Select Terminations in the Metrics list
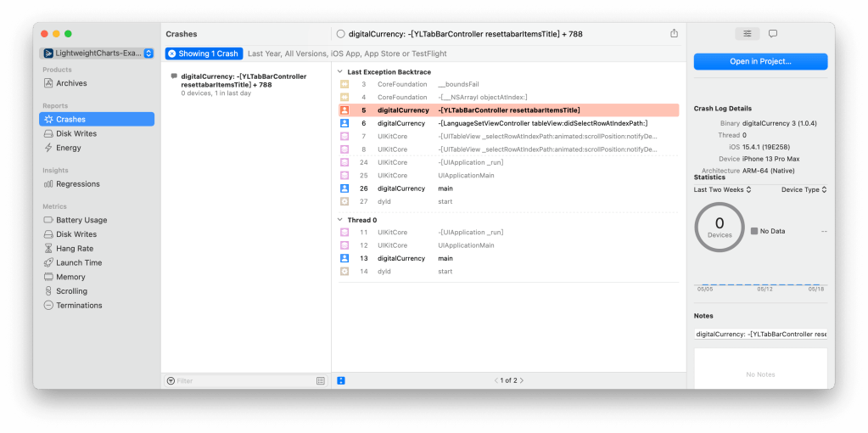 click(78, 306)
